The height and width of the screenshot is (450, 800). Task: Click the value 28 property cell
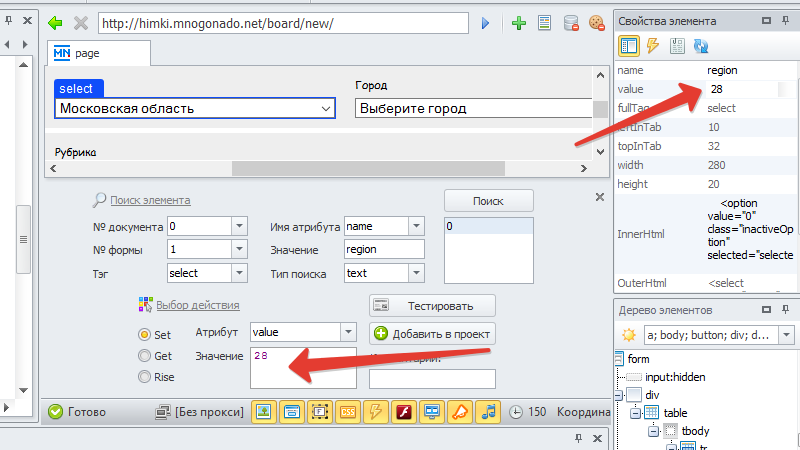[x=744, y=89]
